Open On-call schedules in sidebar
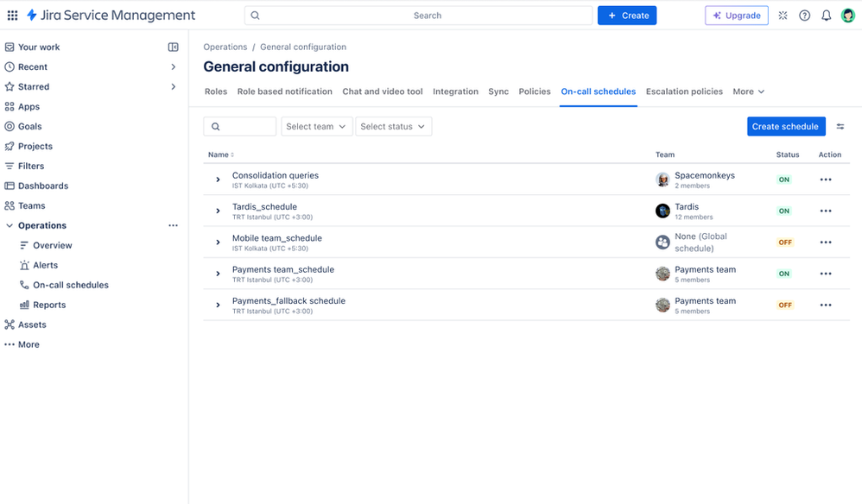This screenshot has width=862, height=504. [64, 285]
